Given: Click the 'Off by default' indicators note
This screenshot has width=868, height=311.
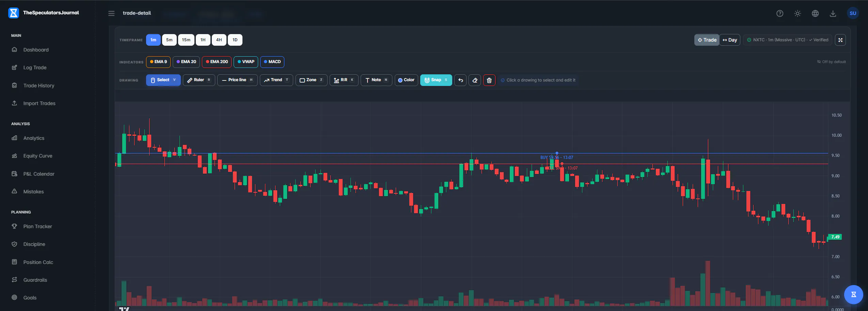Looking at the screenshot, I should click(x=831, y=62).
